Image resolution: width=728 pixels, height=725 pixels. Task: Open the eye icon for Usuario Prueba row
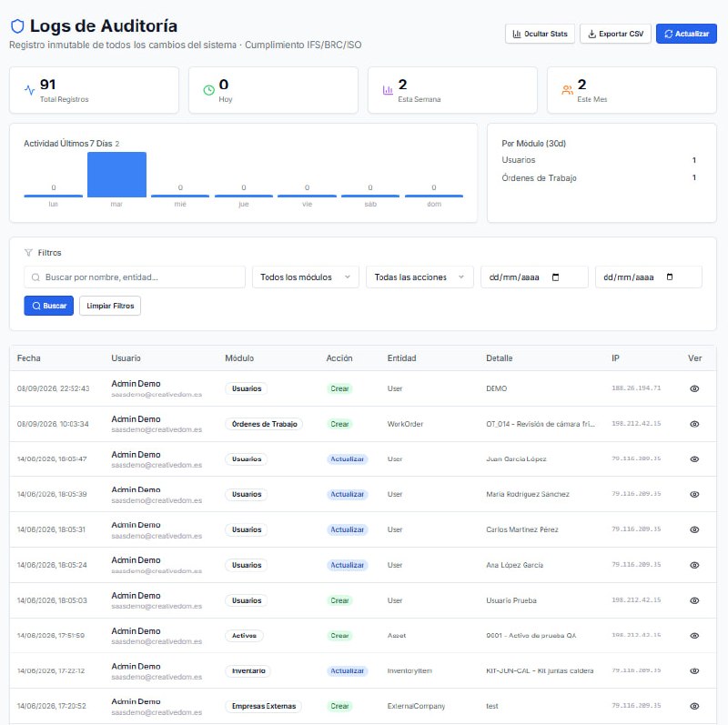click(x=694, y=600)
